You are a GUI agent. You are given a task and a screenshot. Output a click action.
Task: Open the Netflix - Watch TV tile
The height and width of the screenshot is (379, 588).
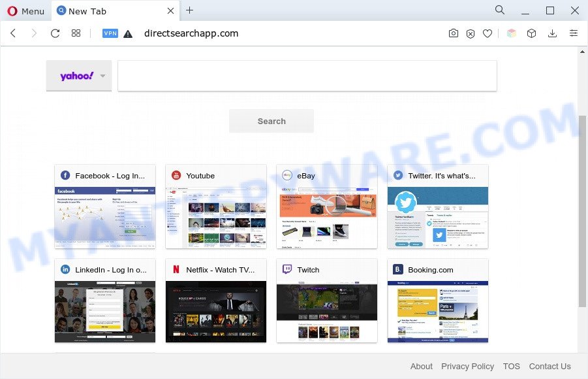216,301
